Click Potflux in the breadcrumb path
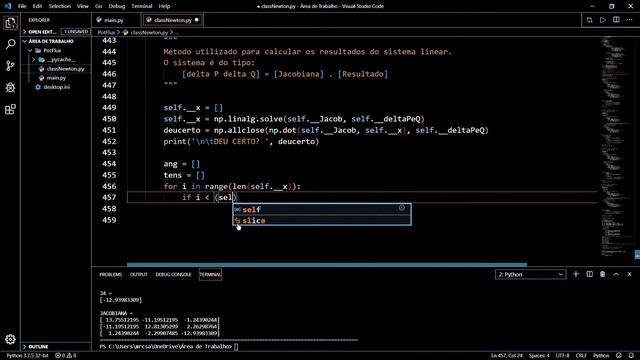 tap(106, 32)
